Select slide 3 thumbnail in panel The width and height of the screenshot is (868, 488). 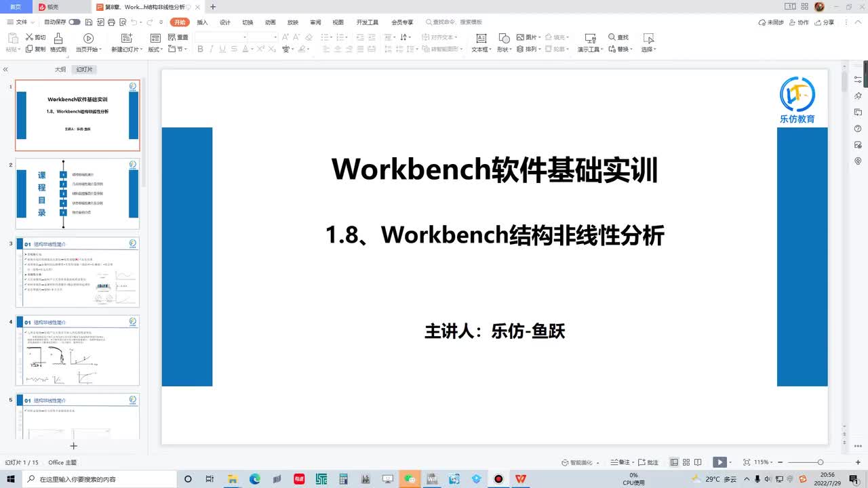click(77, 272)
